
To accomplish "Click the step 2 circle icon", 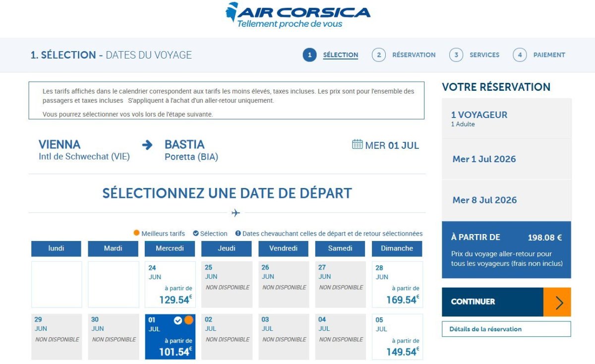I will tap(378, 55).
